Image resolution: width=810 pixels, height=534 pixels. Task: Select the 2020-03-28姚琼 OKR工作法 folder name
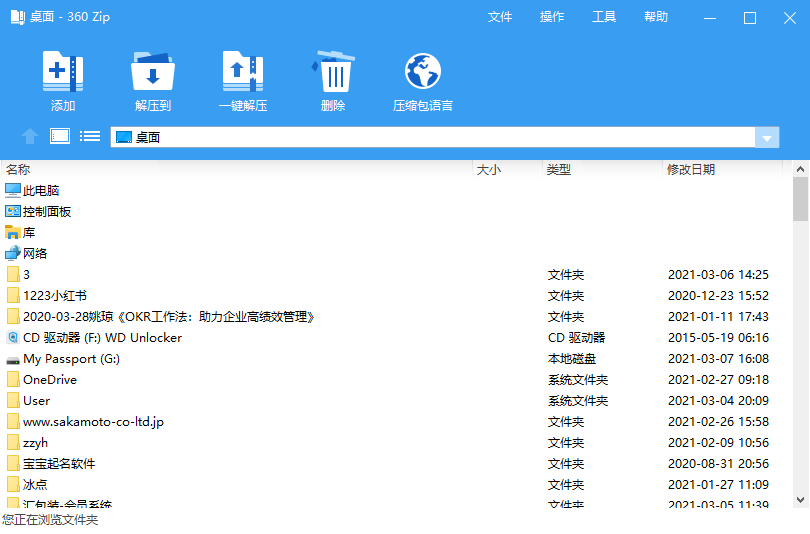168,317
